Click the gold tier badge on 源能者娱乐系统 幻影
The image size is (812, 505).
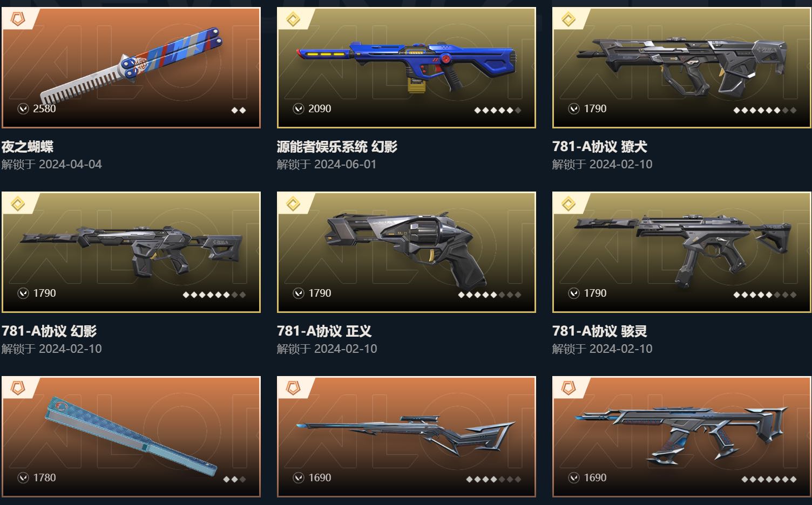tap(293, 20)
